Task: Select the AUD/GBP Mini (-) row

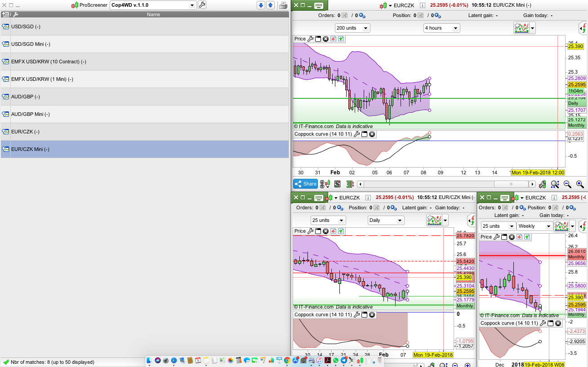Action: 145,114
